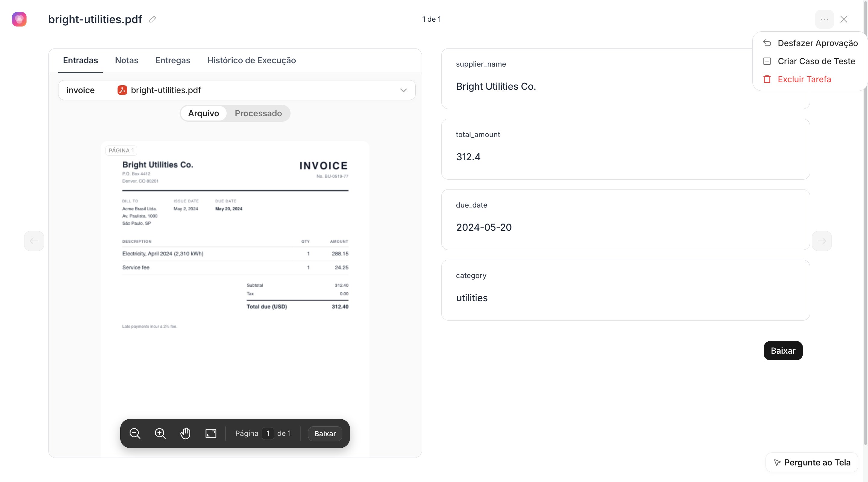Select Desfazer Aprovação from the menu
The image size is (868, 482).
810,43
